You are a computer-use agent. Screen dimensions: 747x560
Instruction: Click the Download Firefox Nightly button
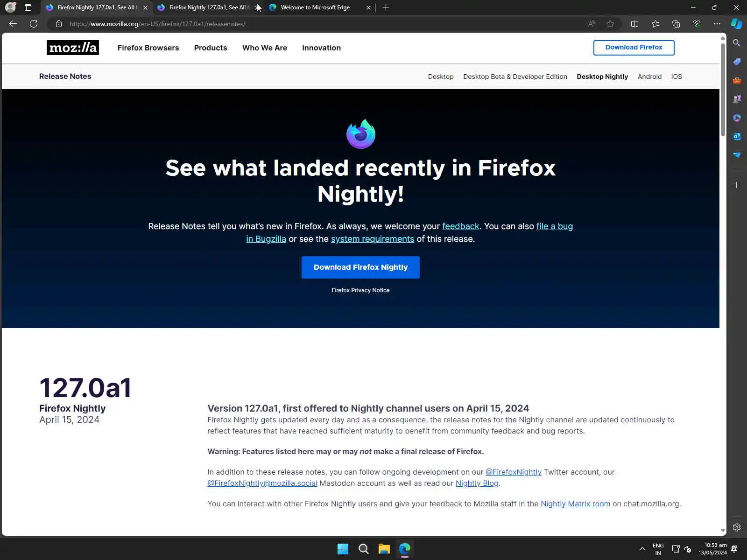[360, 267]
